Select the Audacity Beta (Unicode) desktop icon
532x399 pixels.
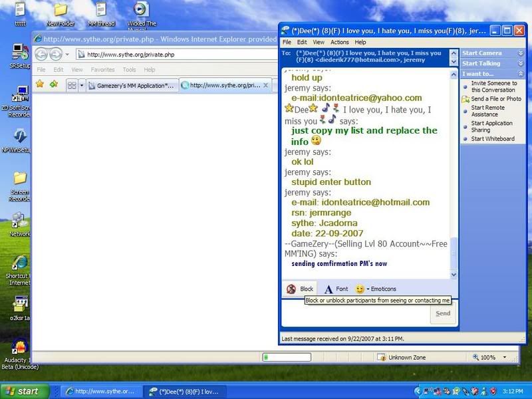20,354
